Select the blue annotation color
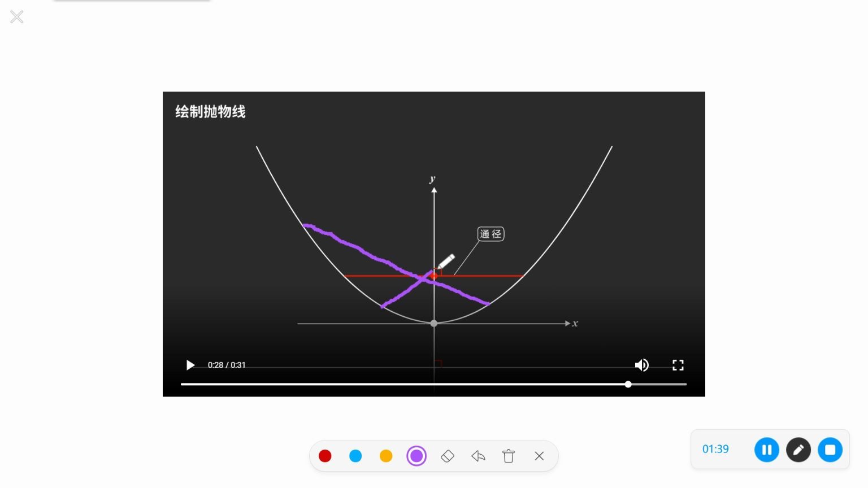The image size is (868, 488). [x=355, y=456]
